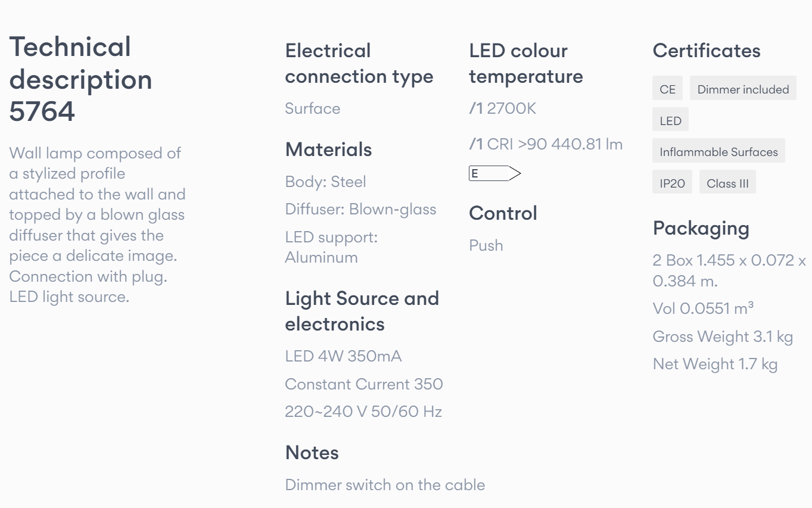Viewport: 812px width, 508px height.
Task: Click the Class III badge
Action: click(727, 183)
